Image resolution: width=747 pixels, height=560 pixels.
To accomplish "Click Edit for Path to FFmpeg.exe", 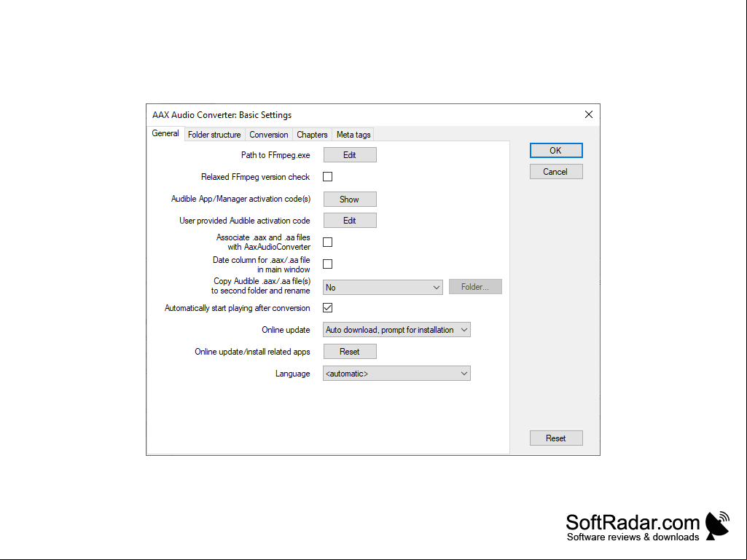I will [350, 155].
